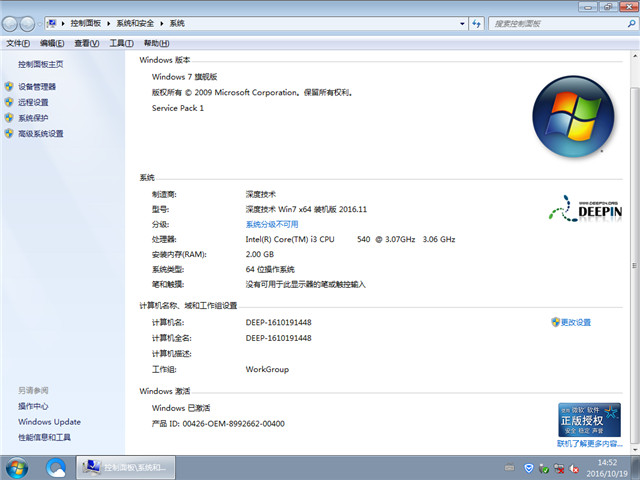Click the 搜索控制面板 search field
The width and height of the screenshot is (640, 480).
pyautogui.click(x=550, y=22)
